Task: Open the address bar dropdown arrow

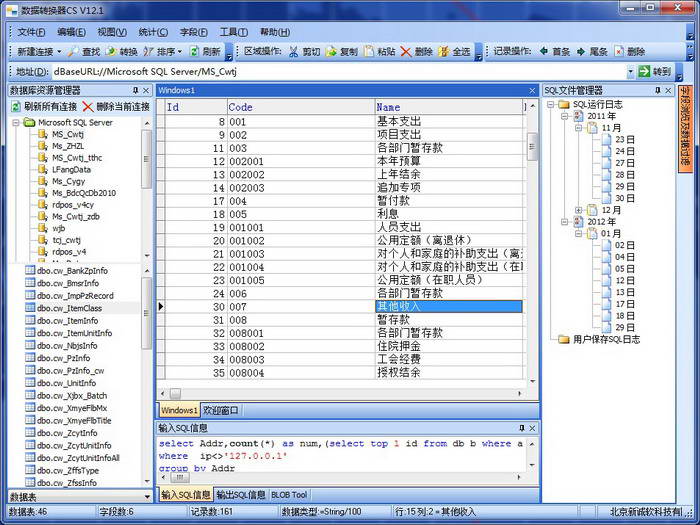Action: point(630,72)
